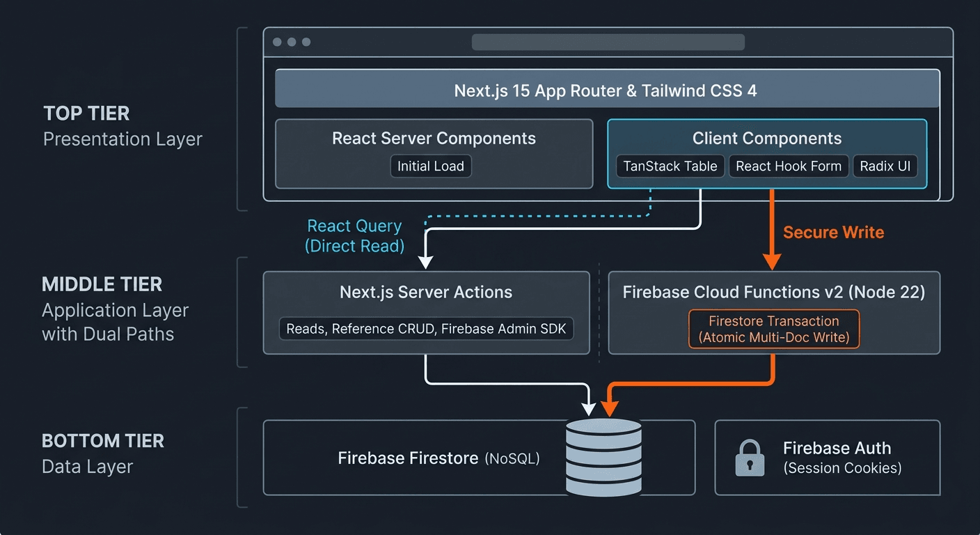
Task: Select the Reads, Reference CRUD, Firebase Admin SDK chip
Action: [426, 329]
